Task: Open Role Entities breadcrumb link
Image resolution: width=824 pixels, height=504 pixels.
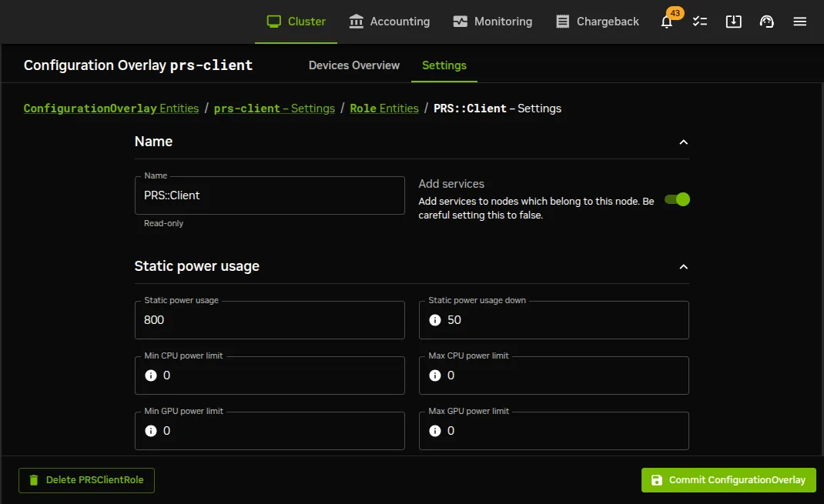Action: pyautogui.click(x=384, y=108)
